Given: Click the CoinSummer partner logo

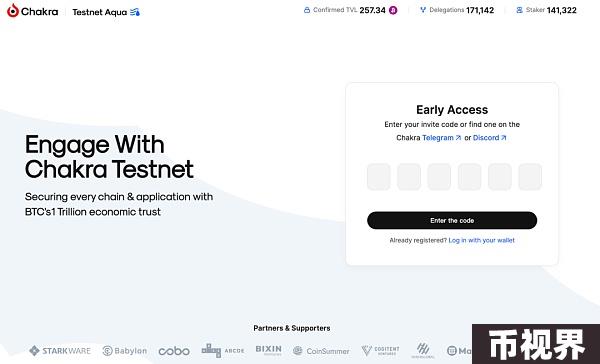Looking at the screenshot, I should [x=321, y=351].
